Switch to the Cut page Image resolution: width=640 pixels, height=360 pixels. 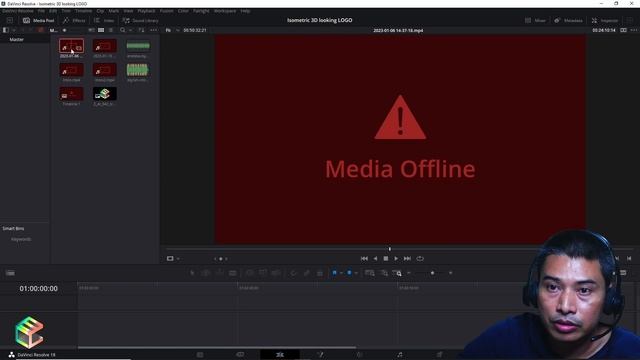(240, 355)
